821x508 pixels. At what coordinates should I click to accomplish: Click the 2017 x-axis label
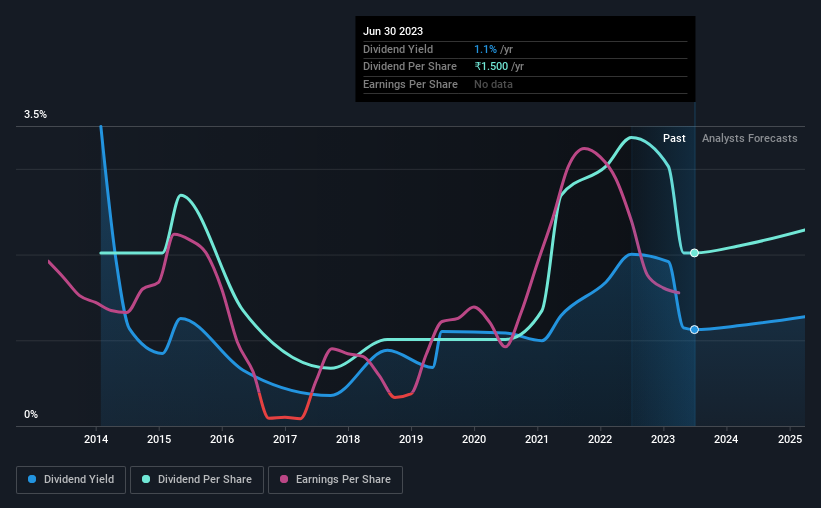click(x=285, y=439)
